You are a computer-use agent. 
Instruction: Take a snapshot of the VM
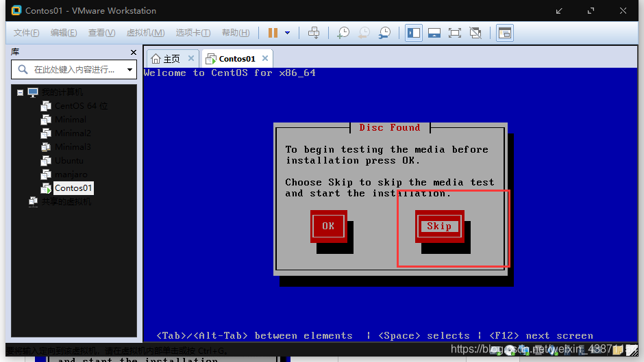pos(343,33)
